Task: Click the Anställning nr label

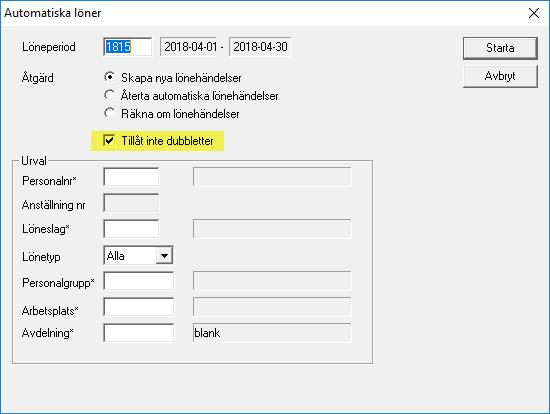Action: 53,205
